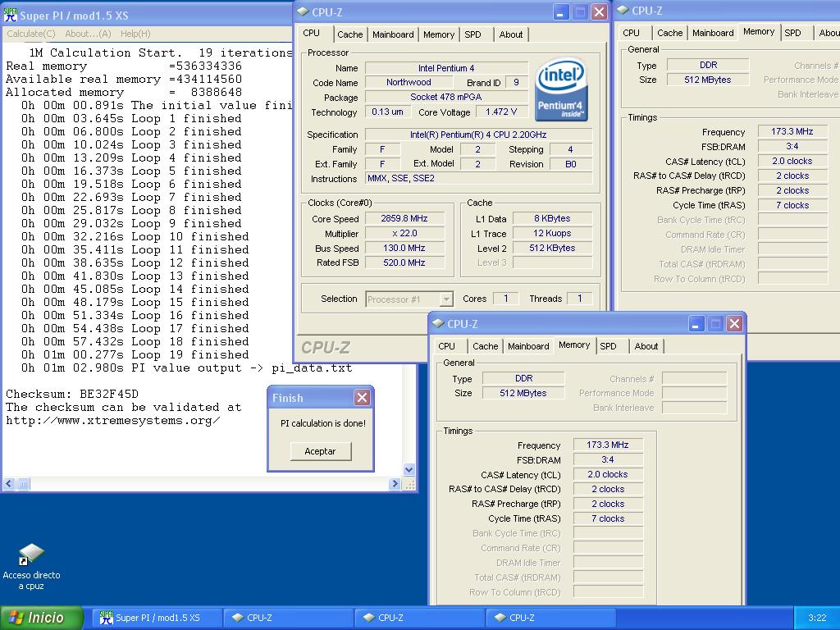Expand the Processor #1 selection dropdown
Screen dimensions: 840x630
446,299
